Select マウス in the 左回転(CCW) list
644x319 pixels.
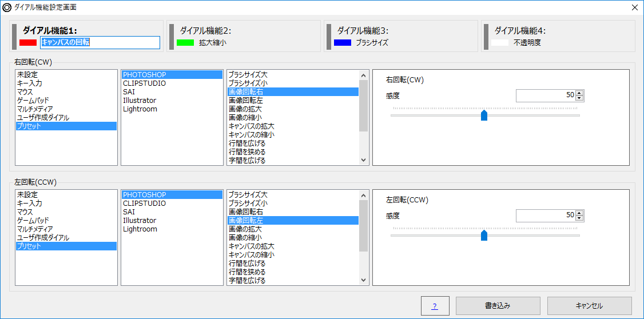pos(66,212)
